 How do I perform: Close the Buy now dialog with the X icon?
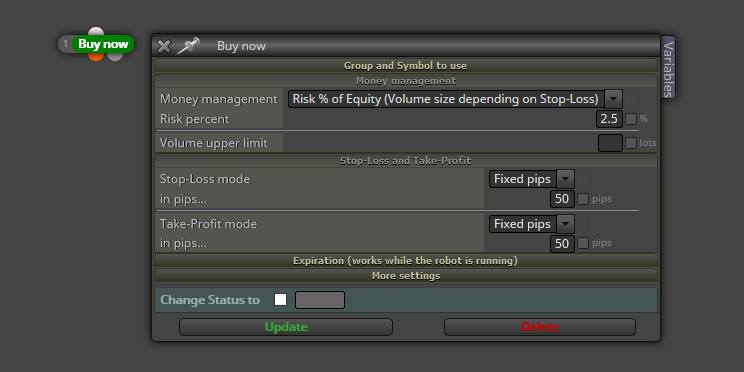(x=164, y=46)
